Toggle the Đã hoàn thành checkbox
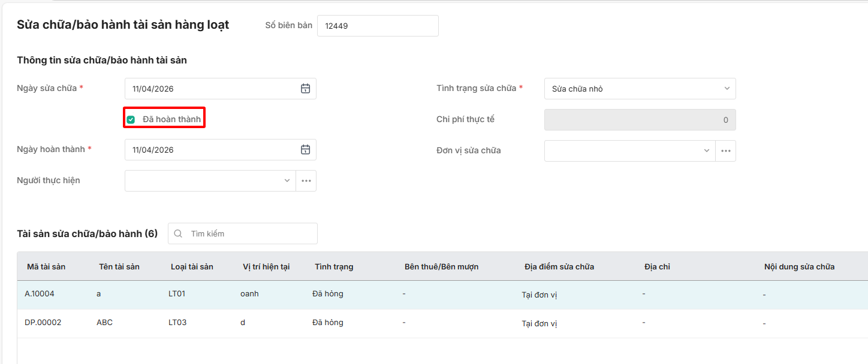Image resolution: width=868 pixels, height=364 pixels. [131, 120]
